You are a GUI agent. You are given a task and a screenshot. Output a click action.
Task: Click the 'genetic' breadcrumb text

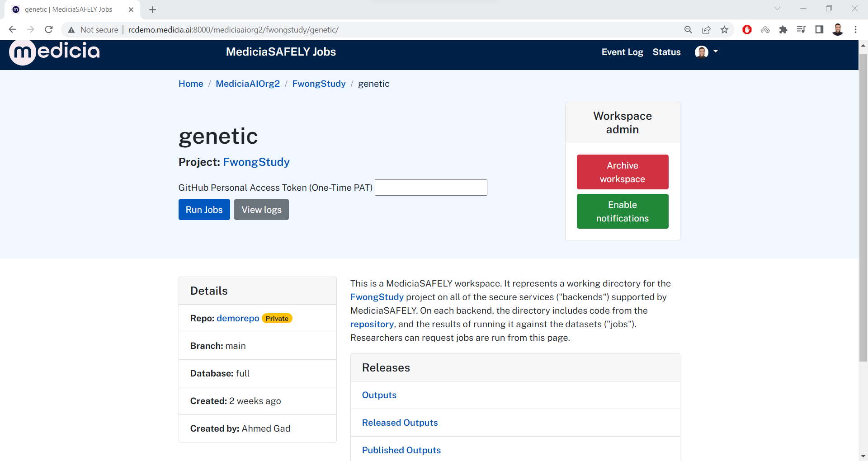tap(373, 84)
